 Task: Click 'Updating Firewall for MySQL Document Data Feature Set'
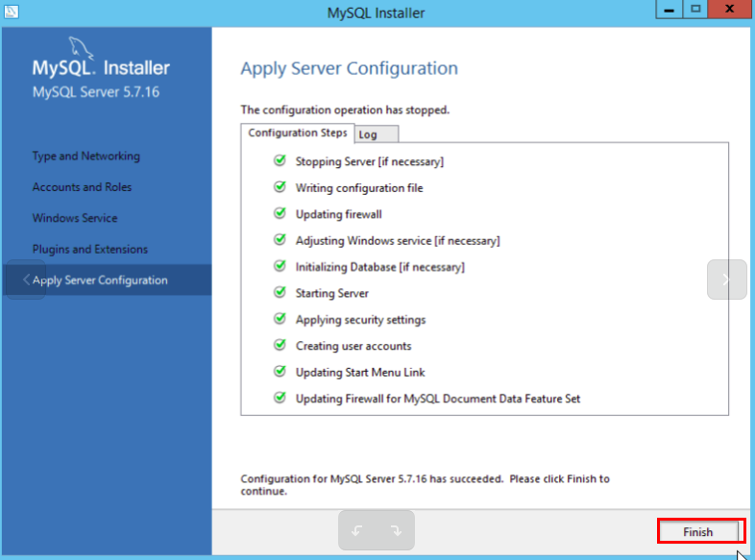(438, 399)
